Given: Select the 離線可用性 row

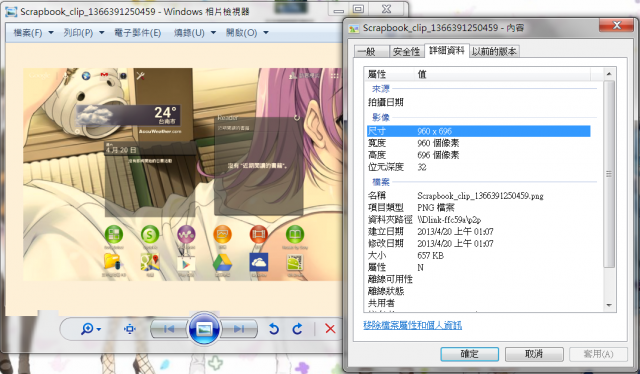Looking at the screenshot, I should 478,279.
